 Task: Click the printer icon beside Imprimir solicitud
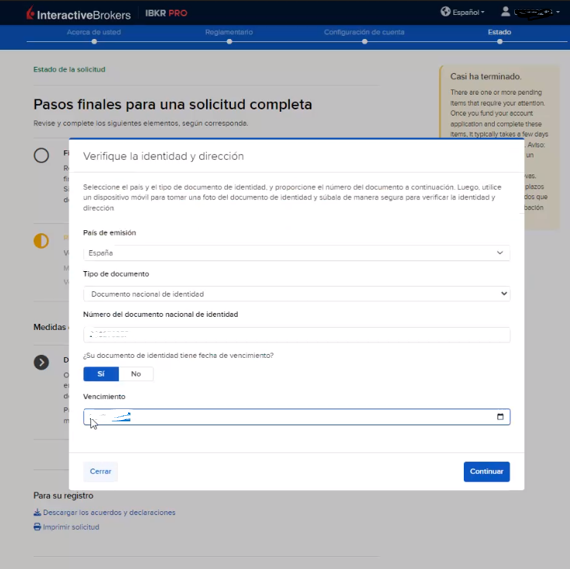(x=37, y=527)
